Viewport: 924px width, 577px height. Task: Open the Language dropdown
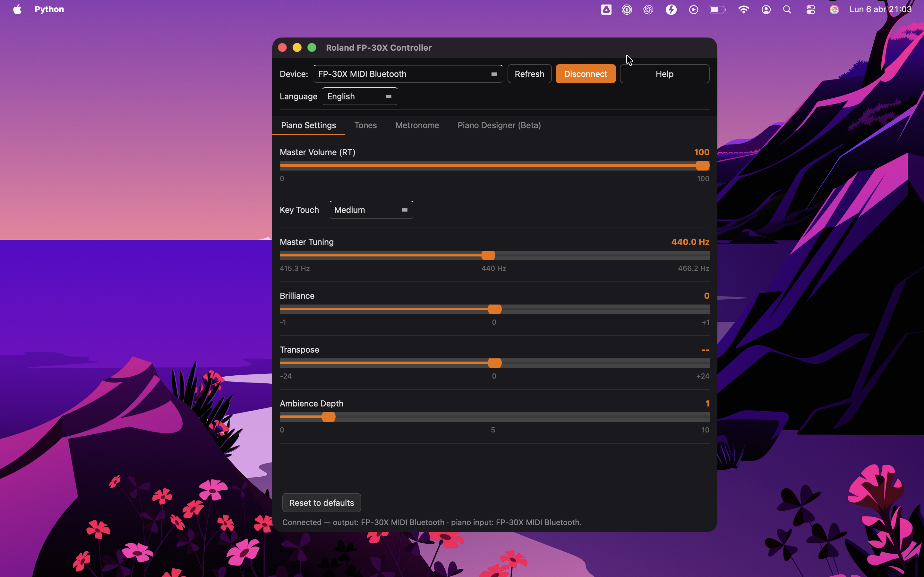coord(359,96)
